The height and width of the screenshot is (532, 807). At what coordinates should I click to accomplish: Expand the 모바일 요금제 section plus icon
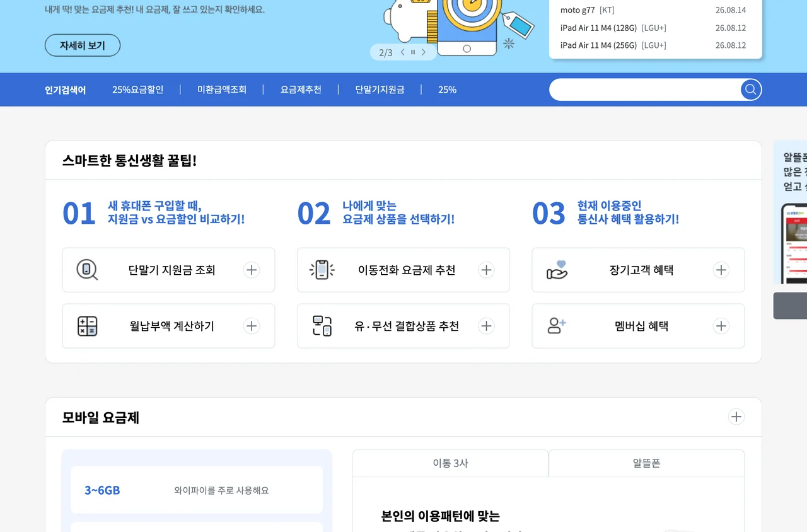(736, 417)
